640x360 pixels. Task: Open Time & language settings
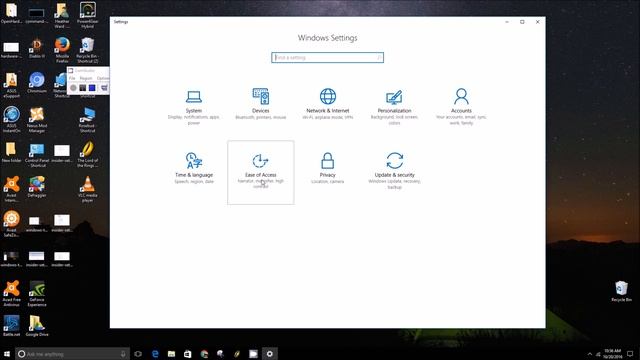pyautogui.click(x=194, y=168)
